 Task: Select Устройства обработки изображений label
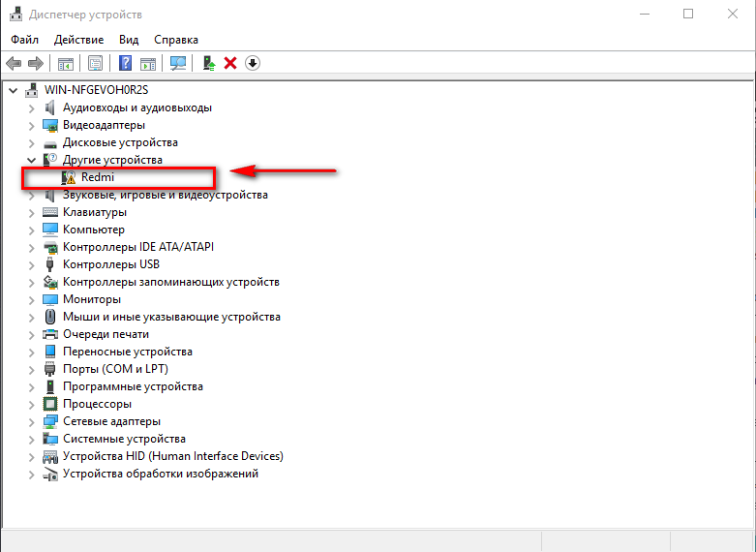click(161, 474)
